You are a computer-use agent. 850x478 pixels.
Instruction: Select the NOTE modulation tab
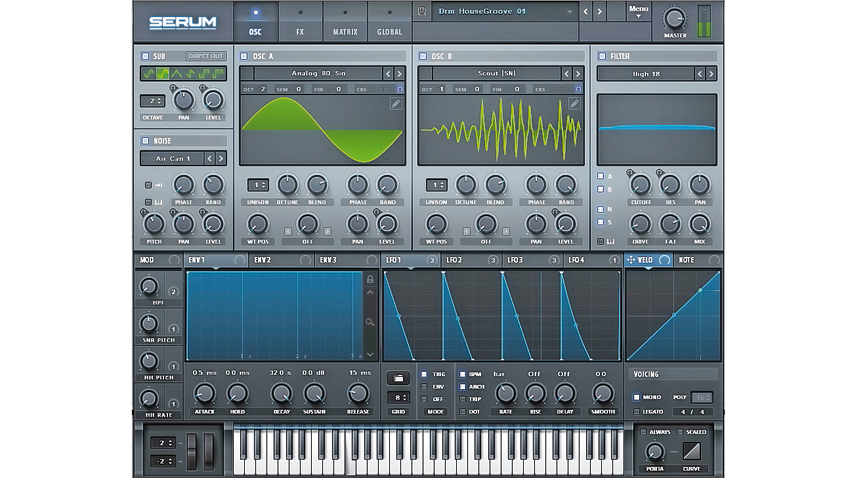pos(699,260)
